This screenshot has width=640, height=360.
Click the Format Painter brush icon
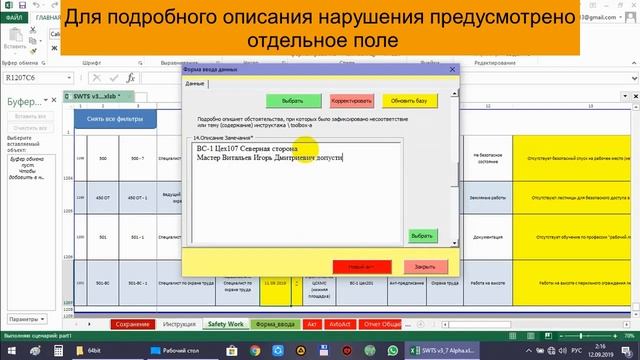pos(33,51)
